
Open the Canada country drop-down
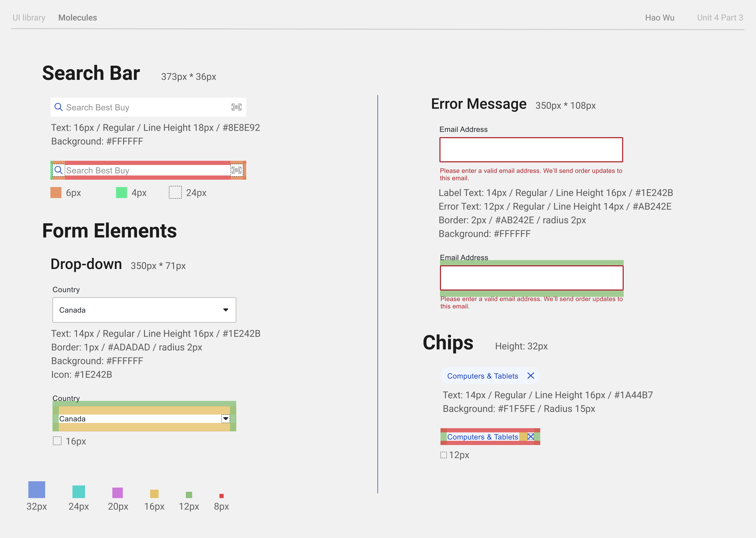coord(144,310)
